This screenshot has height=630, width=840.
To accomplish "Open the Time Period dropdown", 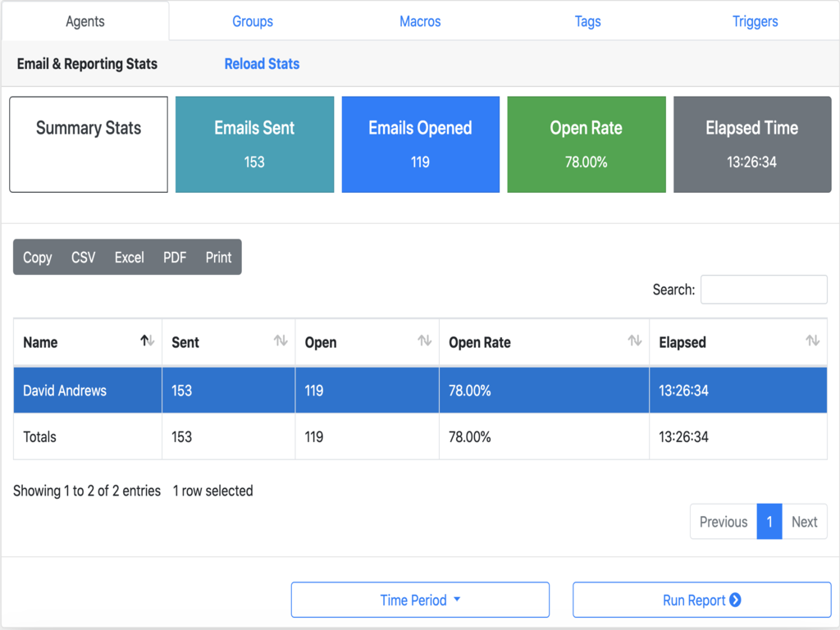I will 420,600.
